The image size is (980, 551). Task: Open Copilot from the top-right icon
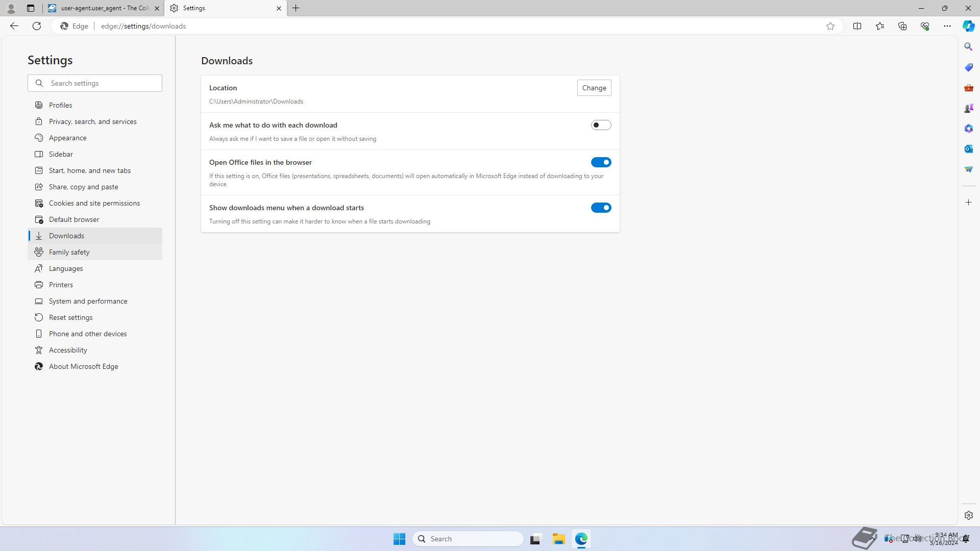click(x=968, y=26)
